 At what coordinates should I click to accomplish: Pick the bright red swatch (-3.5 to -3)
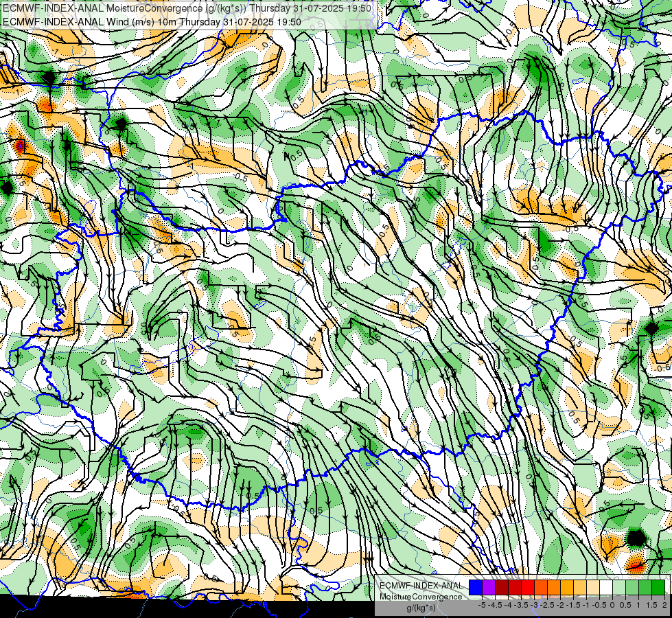point(528,588)
